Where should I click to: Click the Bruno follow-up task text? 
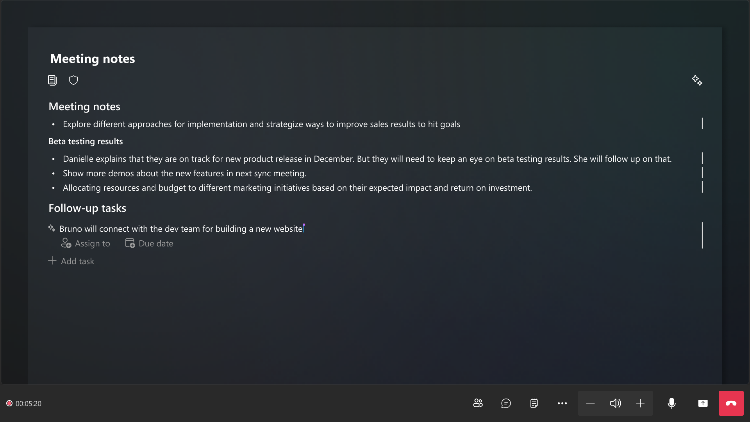[x=181, y=229]
